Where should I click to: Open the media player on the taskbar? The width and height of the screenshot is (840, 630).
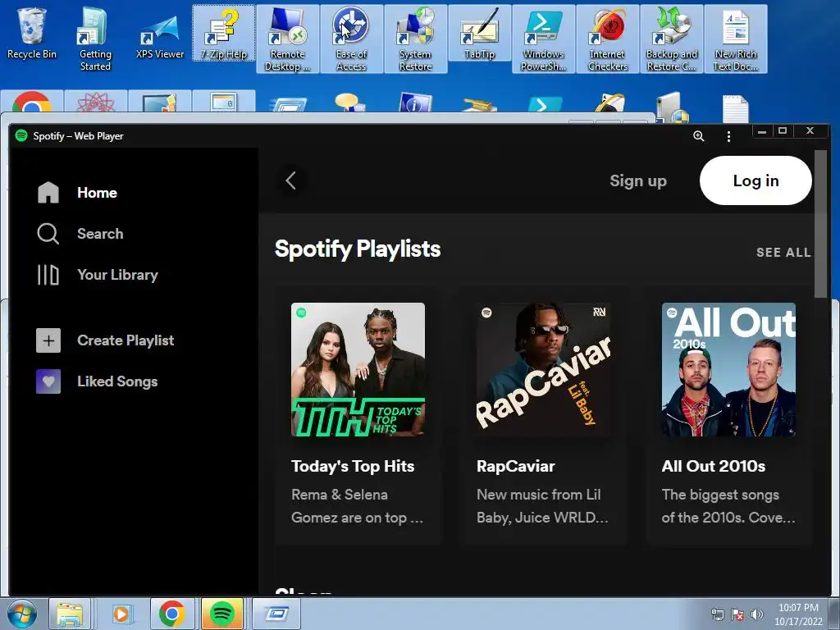click(121, 614)
